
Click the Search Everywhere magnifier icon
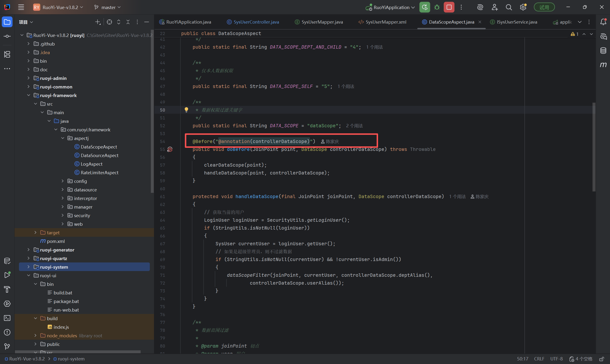coord(509,7)
